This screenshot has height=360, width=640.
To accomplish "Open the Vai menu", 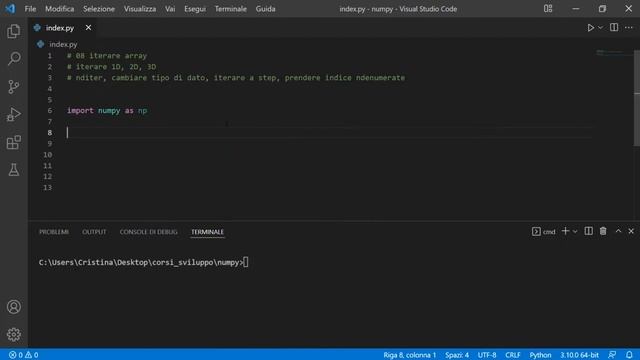I will [170, 9].
